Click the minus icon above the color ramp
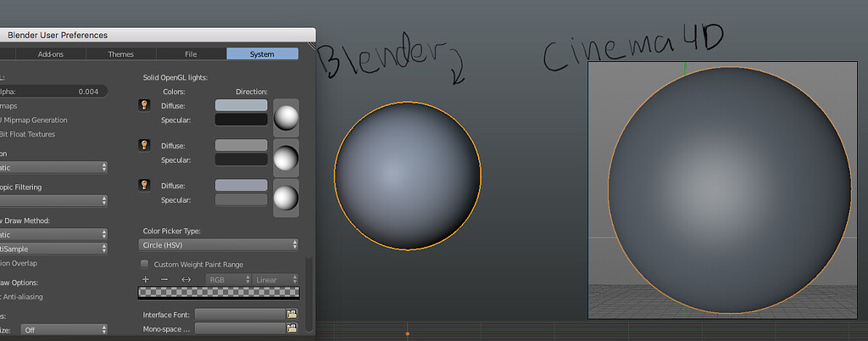 164,280
